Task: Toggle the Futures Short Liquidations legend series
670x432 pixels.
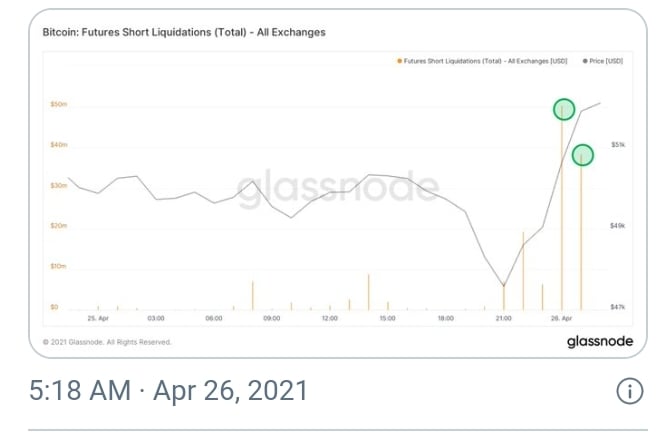Action: pos(485,61)
